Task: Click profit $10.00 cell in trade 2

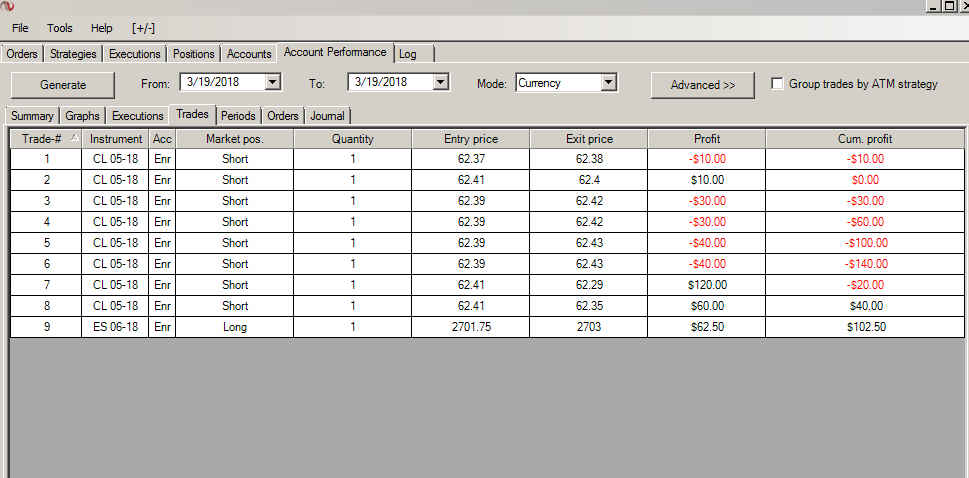Action: 707,180
